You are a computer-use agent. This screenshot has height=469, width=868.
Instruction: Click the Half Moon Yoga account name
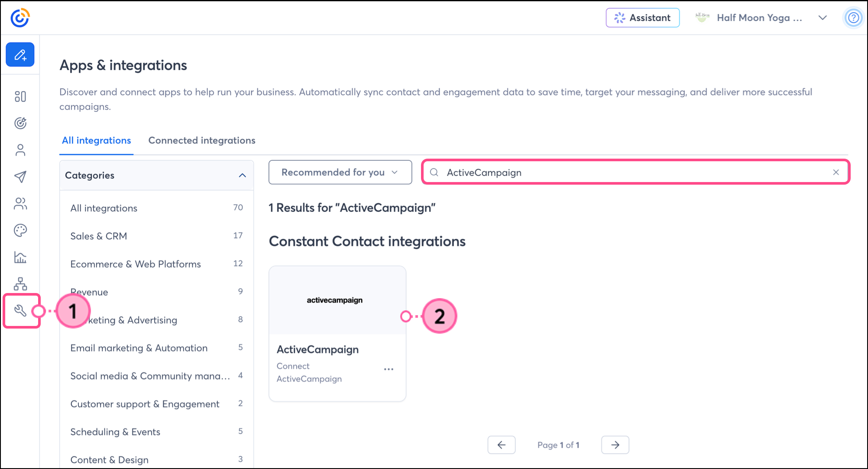[760, 18]
